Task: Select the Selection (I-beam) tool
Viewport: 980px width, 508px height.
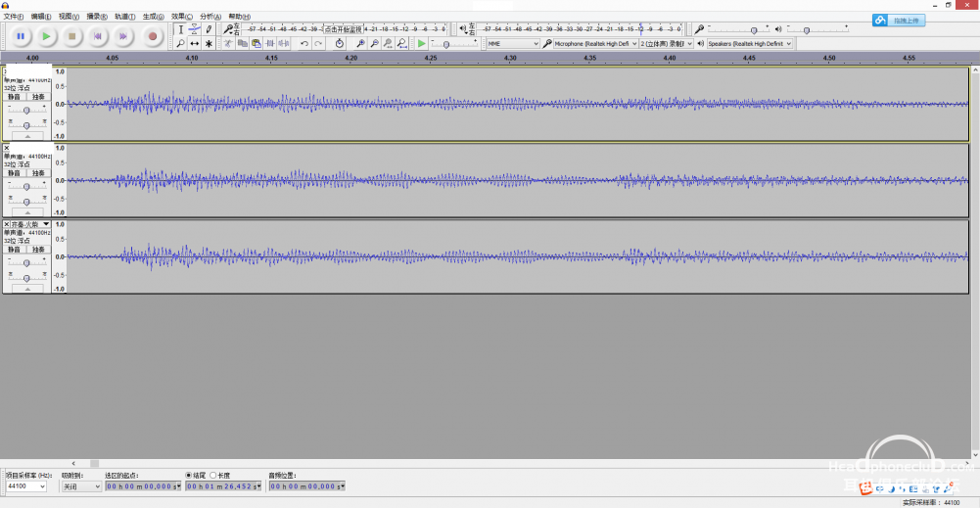Action: pos(180,29)
